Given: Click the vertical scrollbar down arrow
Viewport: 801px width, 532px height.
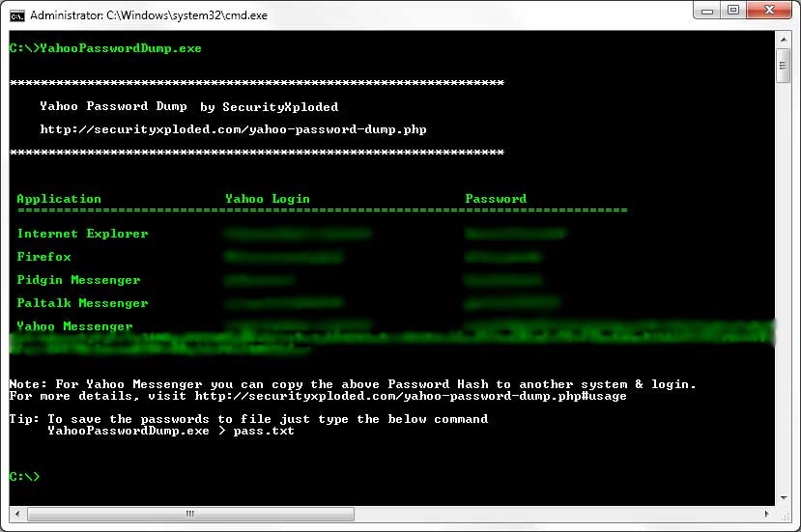Looking at the screenshot, I should pos(784,497).
